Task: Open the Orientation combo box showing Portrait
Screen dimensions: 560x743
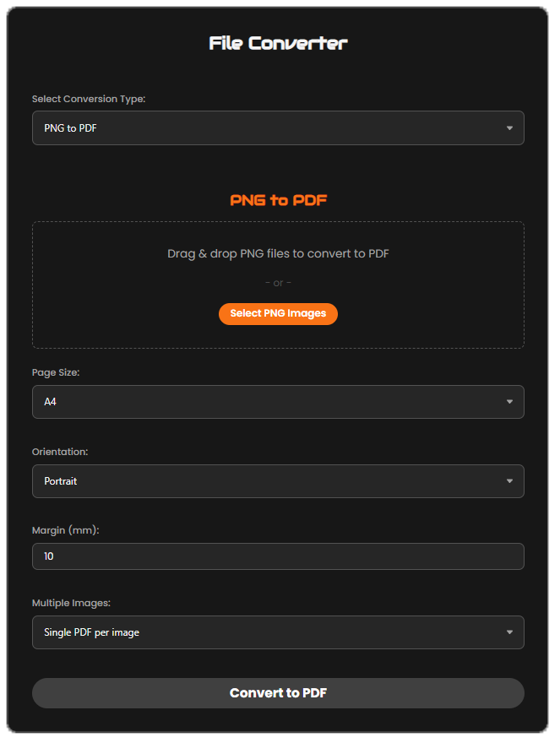Action: pos(278,480)
